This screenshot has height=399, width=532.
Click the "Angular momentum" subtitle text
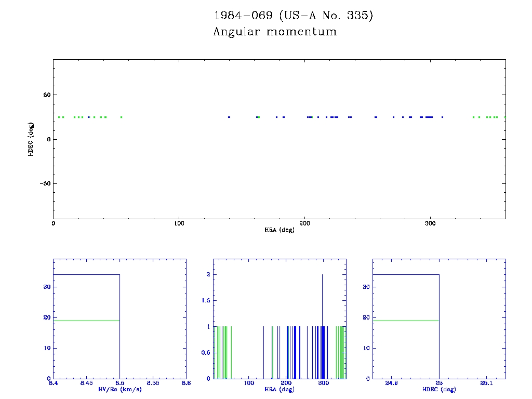(x=275, y=32)
